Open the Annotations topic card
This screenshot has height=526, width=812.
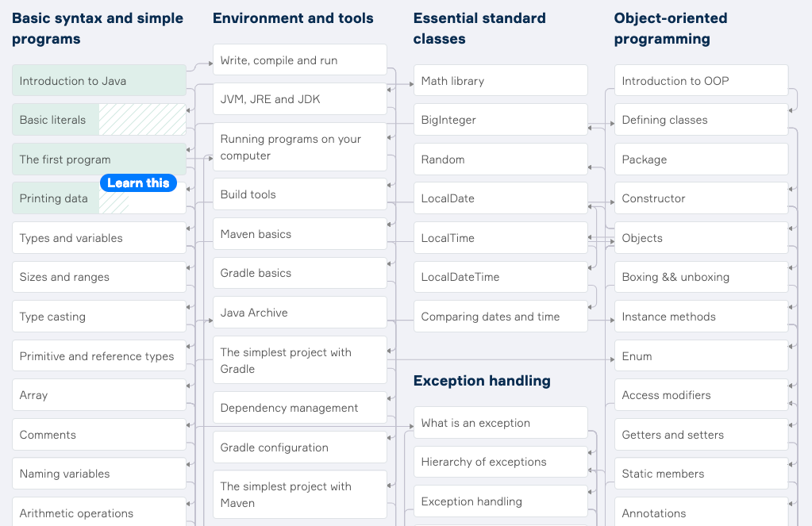[x=700, y=513]
